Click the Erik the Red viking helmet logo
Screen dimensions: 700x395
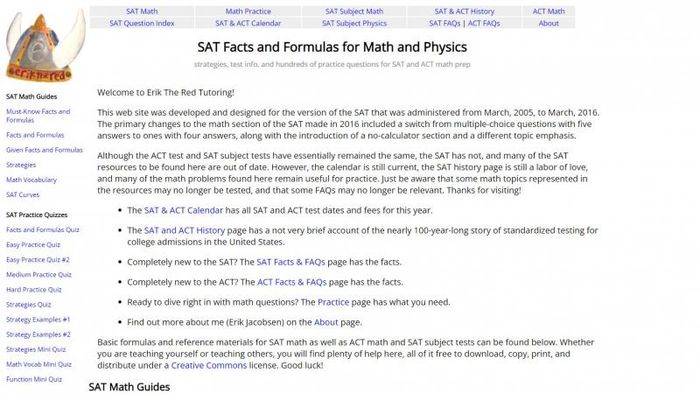[x=46, y=46]
